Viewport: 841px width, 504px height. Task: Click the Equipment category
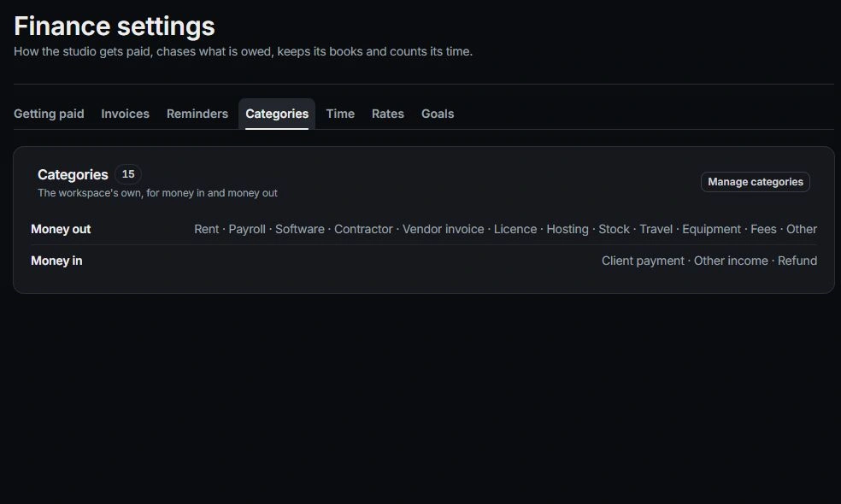pyautogui.click(x=711, y=229)
